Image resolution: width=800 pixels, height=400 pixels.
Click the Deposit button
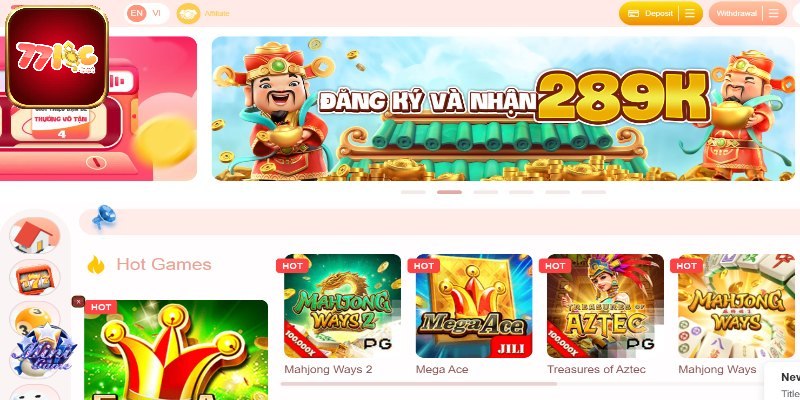pyautogui.click(x=651, y=14)
